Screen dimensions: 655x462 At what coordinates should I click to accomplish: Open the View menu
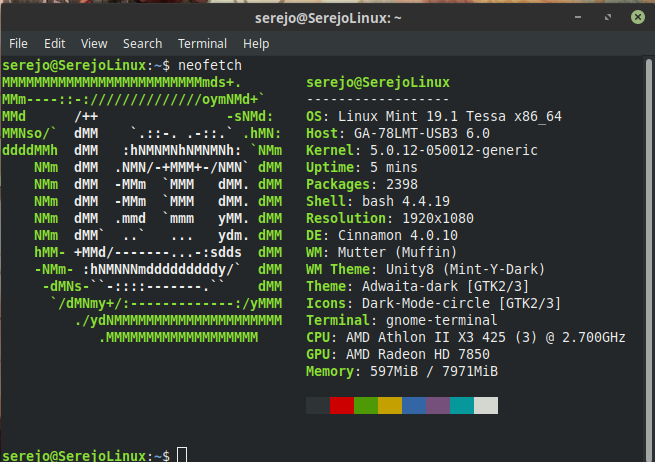pyautogui.click(x=94, y=43)
